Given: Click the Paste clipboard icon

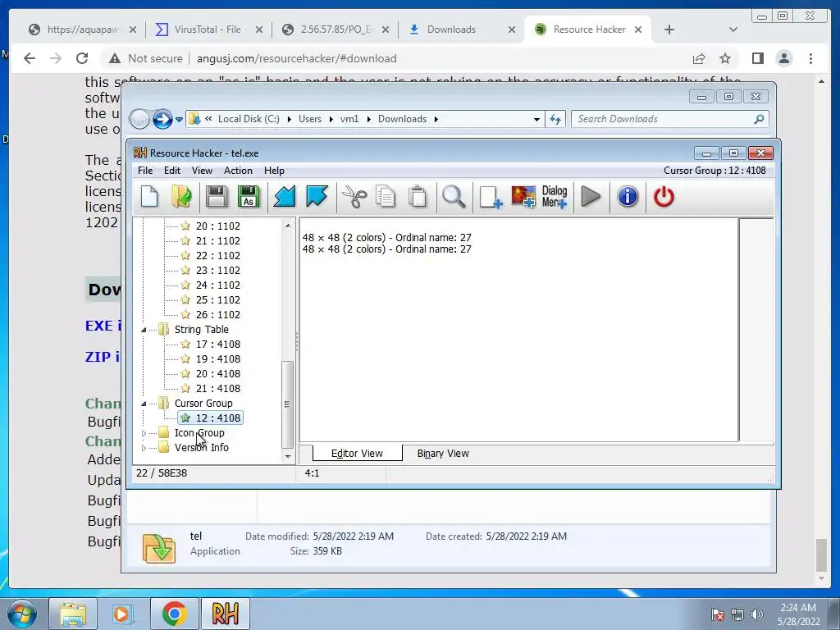Looking at the screenshot, I should pos(418,197).
